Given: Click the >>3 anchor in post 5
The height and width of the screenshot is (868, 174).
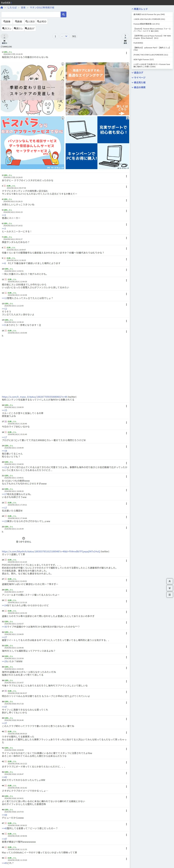Looking at the screenshot, I should pyautogui.click(x=4, y=215).
